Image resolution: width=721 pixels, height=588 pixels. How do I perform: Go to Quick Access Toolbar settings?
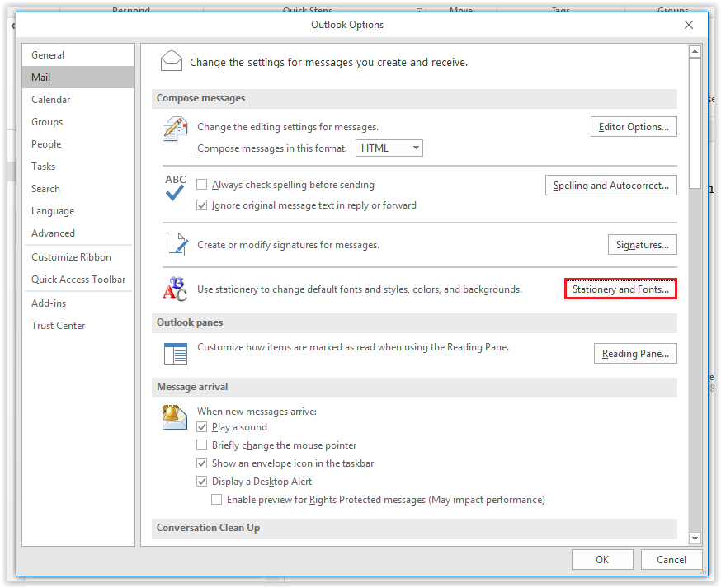(x=78, y=280)
